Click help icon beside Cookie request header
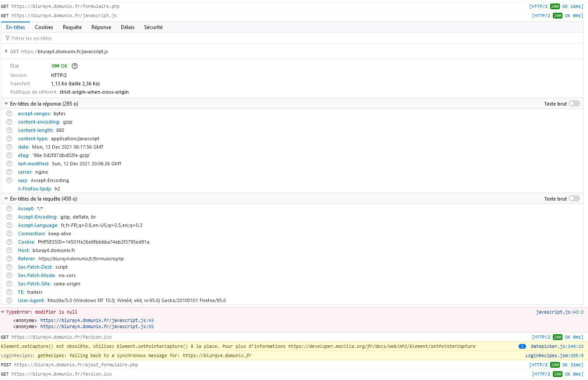This screenshot has height=380, width=588. pos(9,242)
